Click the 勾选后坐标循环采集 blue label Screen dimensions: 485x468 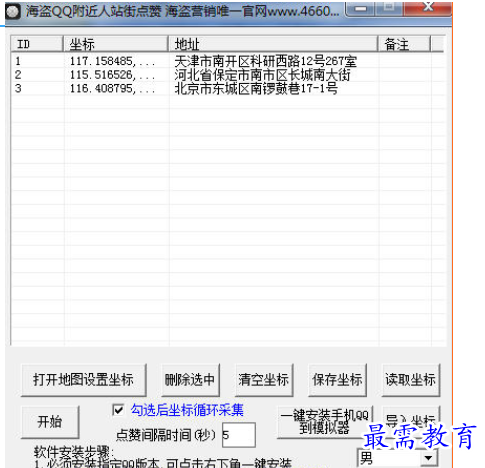pyautogui.click(x=187, y=410)
